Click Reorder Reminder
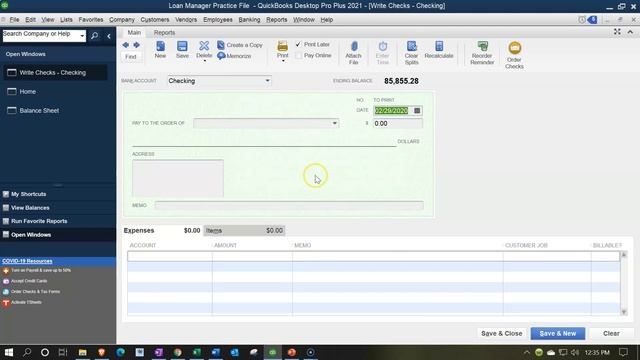This screenshot has height=360, width=640. tap(482, 52)
